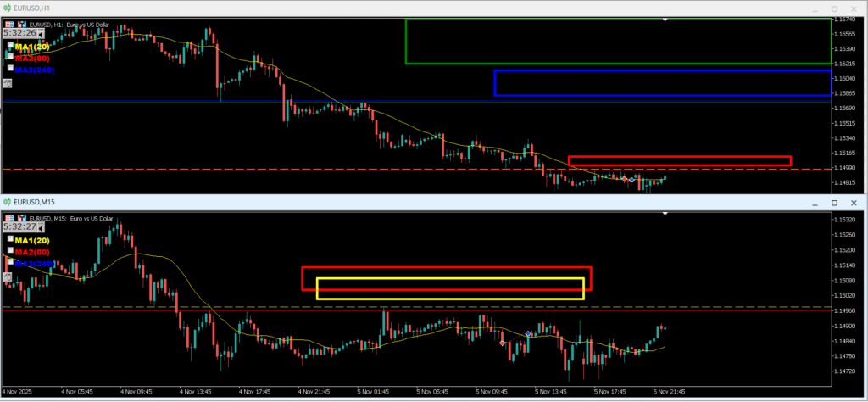Check the MA3(240) checkbox in H1 chart
Image resolution: width=868 pixels, height=402 pixels.
[x=10, y=69]
